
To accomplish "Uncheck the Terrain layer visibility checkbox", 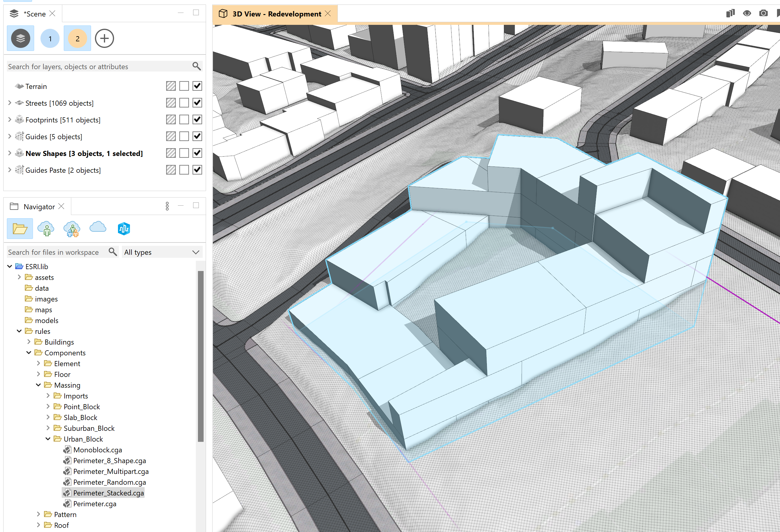I will pyautogui.click(x=197, y=86).
